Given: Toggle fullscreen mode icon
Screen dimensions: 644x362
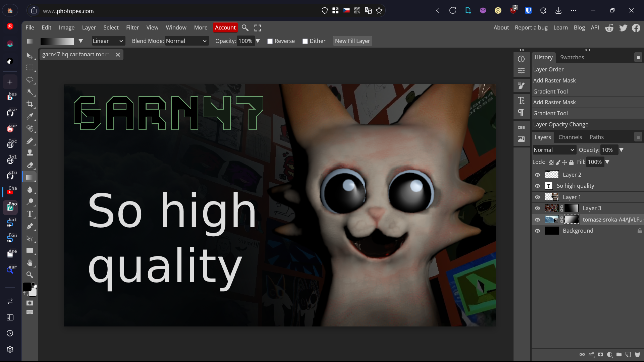Looking at the screenshot, I should tap(258, 28).
